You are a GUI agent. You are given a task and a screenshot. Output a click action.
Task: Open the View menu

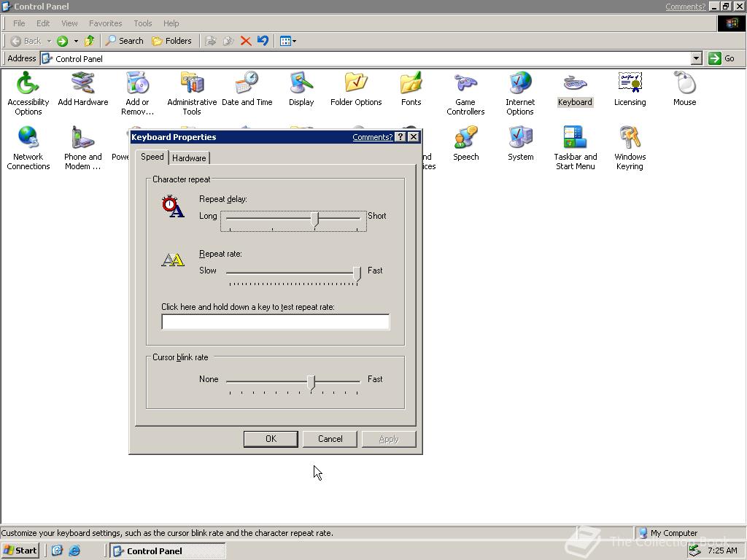tap(69, 23)
